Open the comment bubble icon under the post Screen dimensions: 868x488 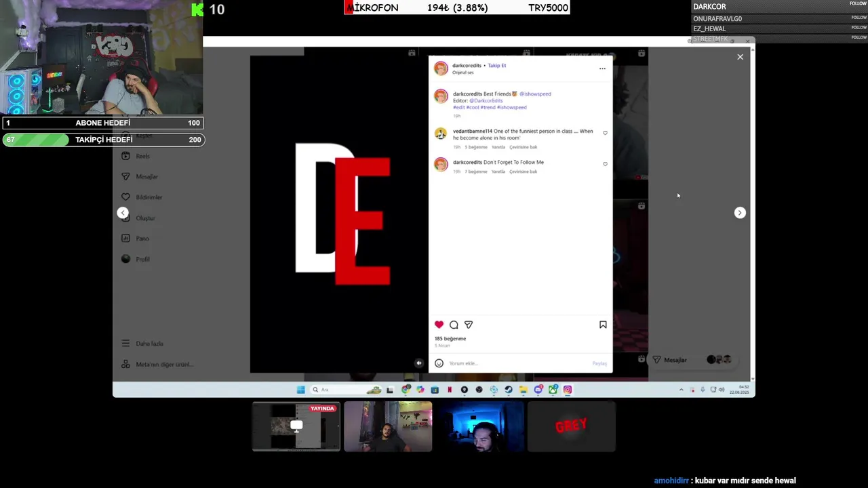[x=454, y=325]
